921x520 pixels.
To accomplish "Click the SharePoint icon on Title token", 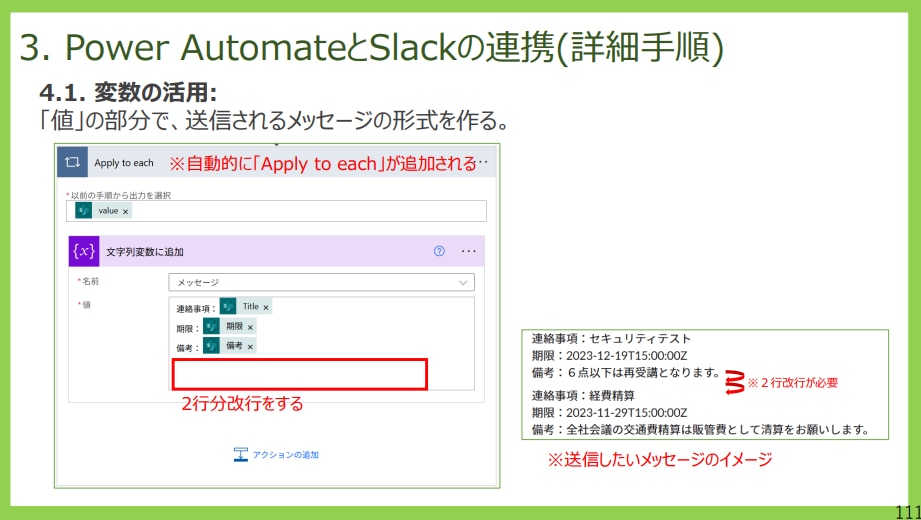I will coord(228,307).
